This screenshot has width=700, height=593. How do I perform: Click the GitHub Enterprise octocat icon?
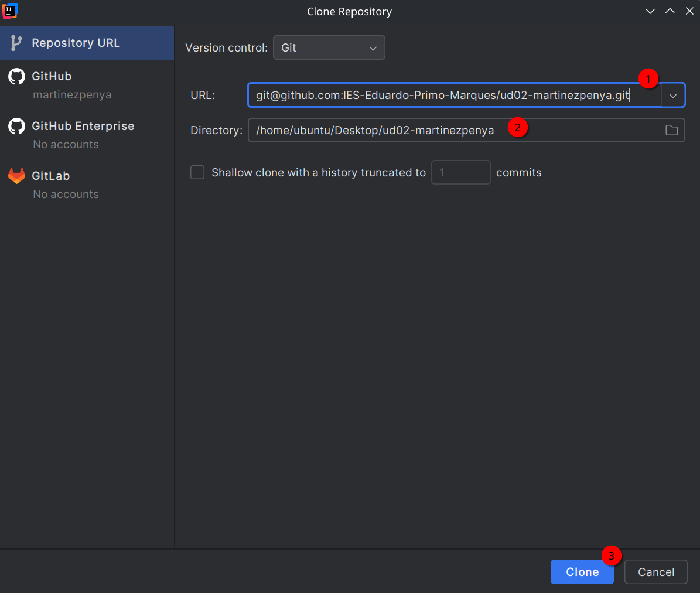click(x=16, y=125)
